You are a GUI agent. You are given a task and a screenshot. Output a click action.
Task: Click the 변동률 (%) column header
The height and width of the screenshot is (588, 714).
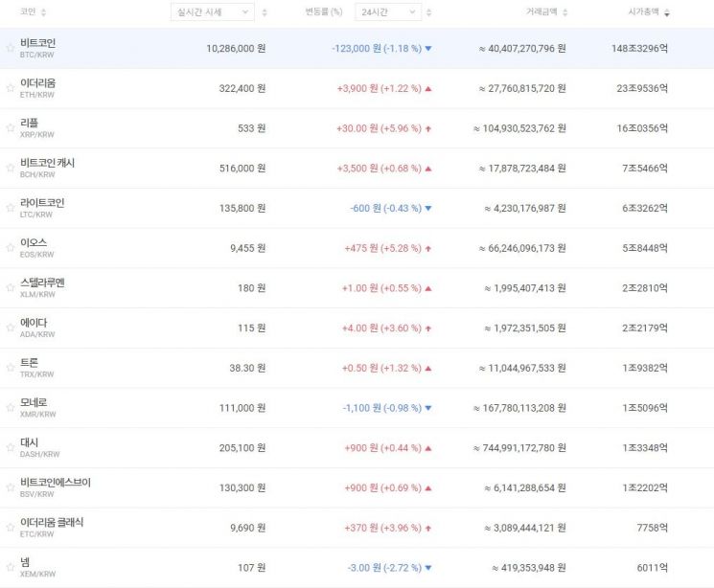coord(323,11)
